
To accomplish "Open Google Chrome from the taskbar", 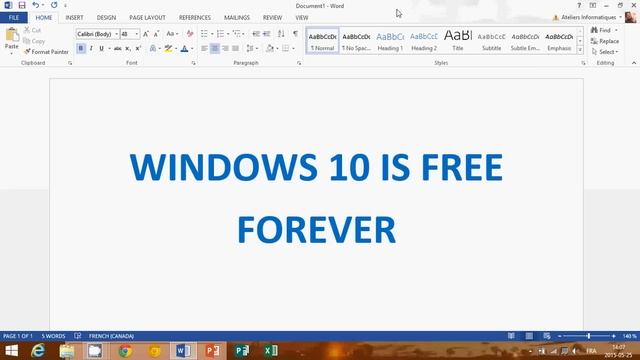I will (x=125, y=351).
